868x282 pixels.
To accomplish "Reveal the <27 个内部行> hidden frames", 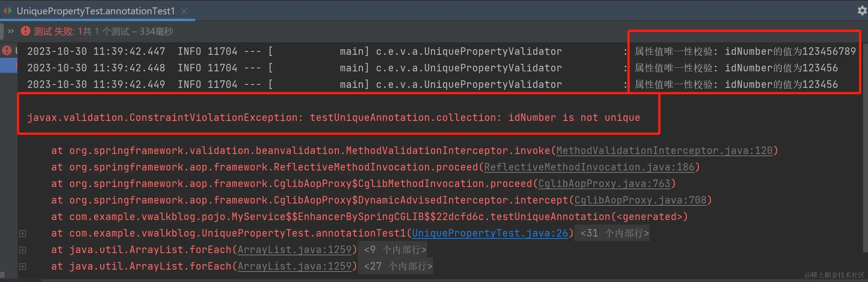I will [398, 266].
